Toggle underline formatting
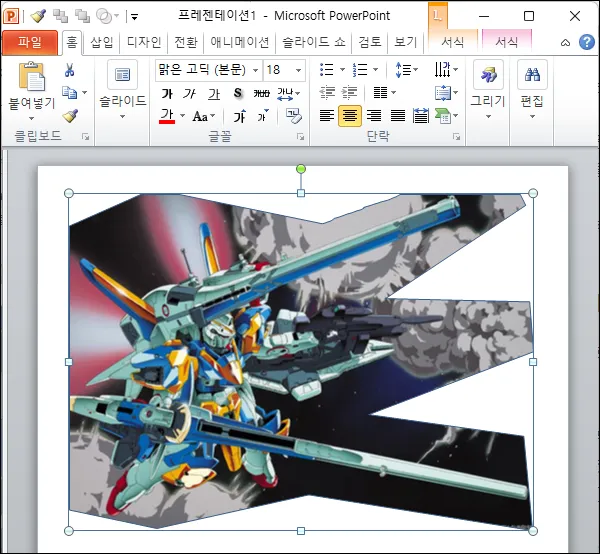Viewport: 600px width, 554px height. point(214,93)
